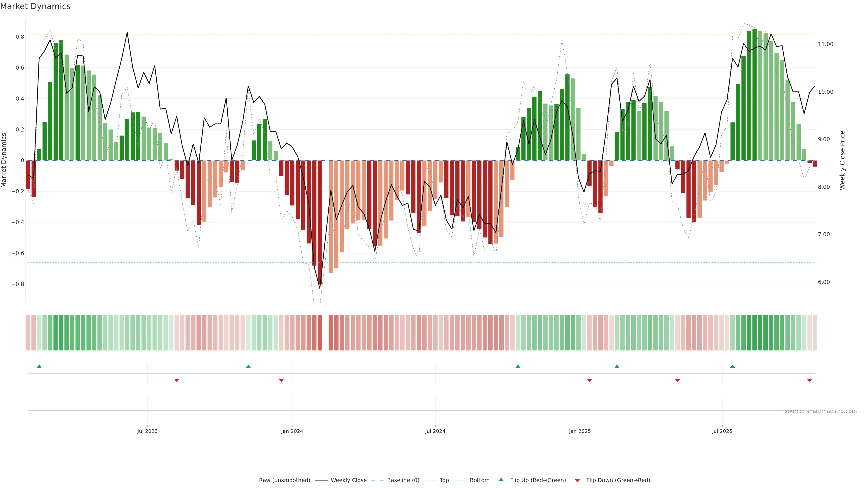
Task: Click the flip-up triangle between Jul 2024 and Jan 2025
Action: [x=518, y=366]
